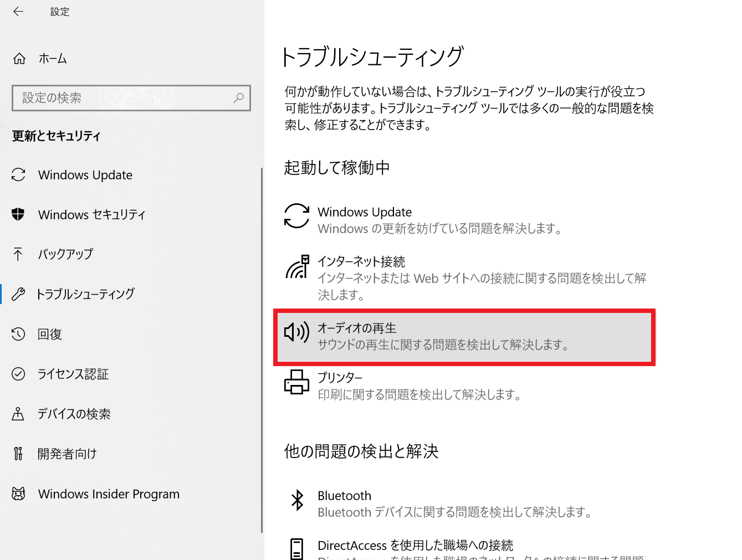This screenshot has width=742, height=560.
Task: Click the printer icon
Action: [296, 382]
